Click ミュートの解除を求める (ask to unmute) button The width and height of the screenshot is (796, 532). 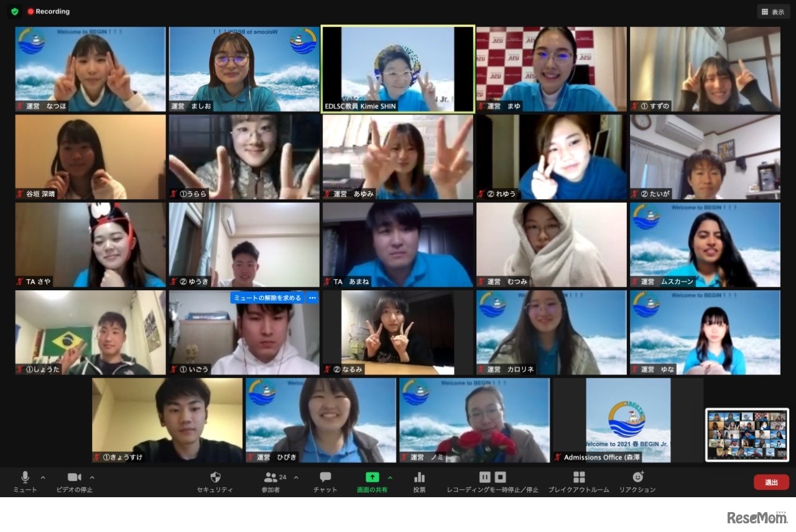coord(268,298)
